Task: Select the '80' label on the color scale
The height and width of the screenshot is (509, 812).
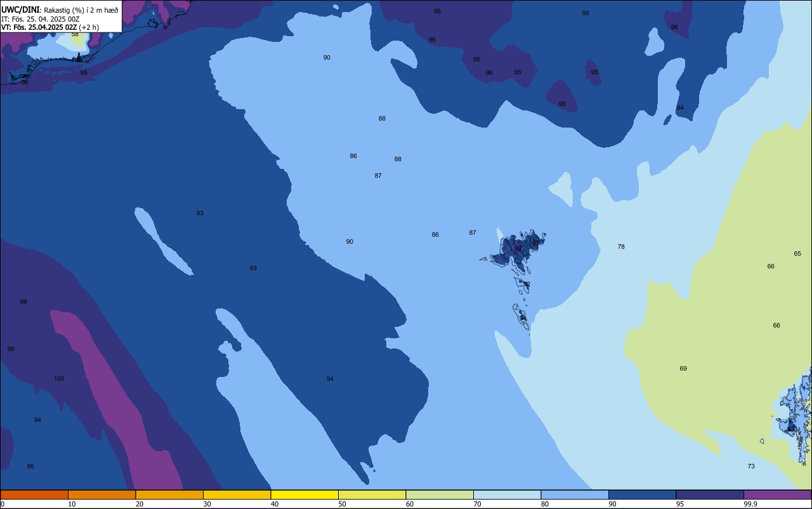Action: pyautogui.click(x=544, y=504)
